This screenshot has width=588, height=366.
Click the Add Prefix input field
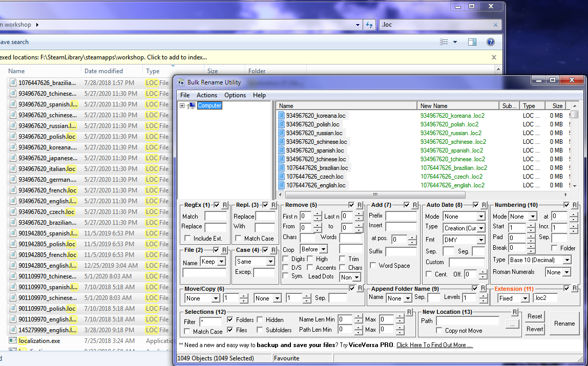coord(401,216)
